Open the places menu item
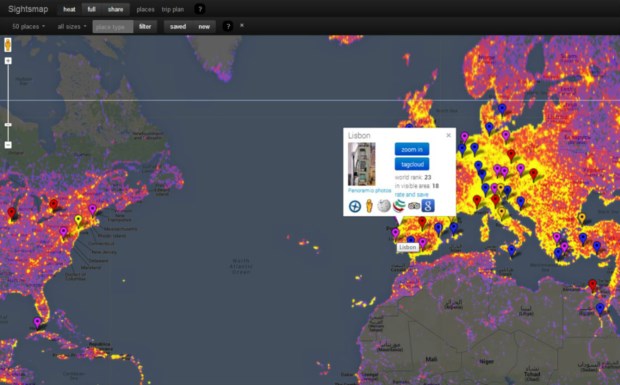 coord(146,9)
